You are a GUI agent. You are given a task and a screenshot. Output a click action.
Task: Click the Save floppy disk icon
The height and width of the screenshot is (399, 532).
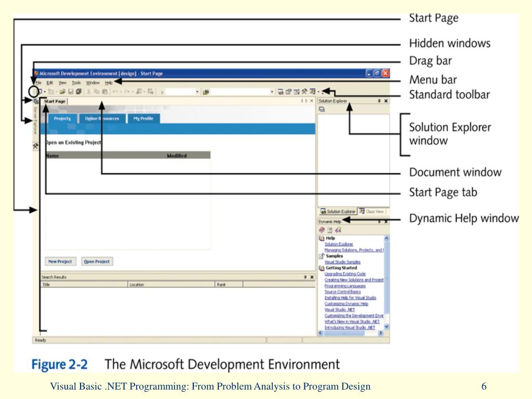(x=71, y=91)
